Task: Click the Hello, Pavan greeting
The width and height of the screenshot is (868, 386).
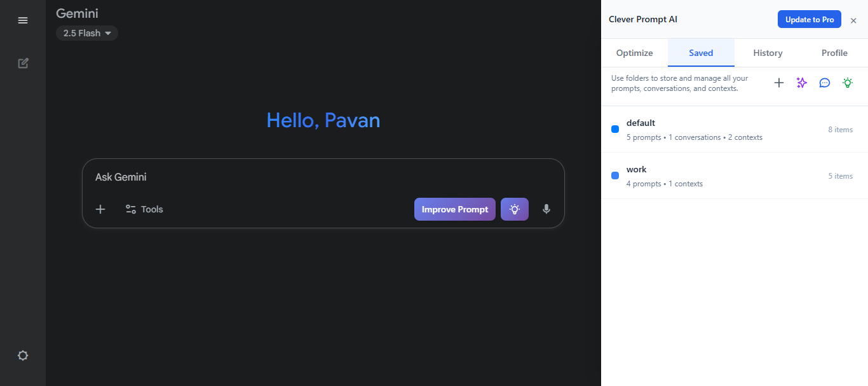Action: tap(323, 120)
